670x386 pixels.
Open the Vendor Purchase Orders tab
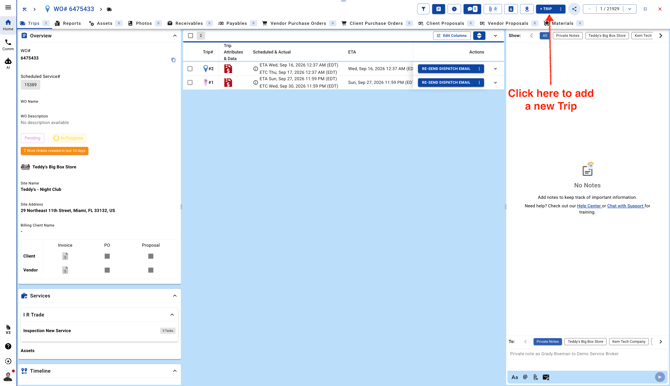(298, 24)
